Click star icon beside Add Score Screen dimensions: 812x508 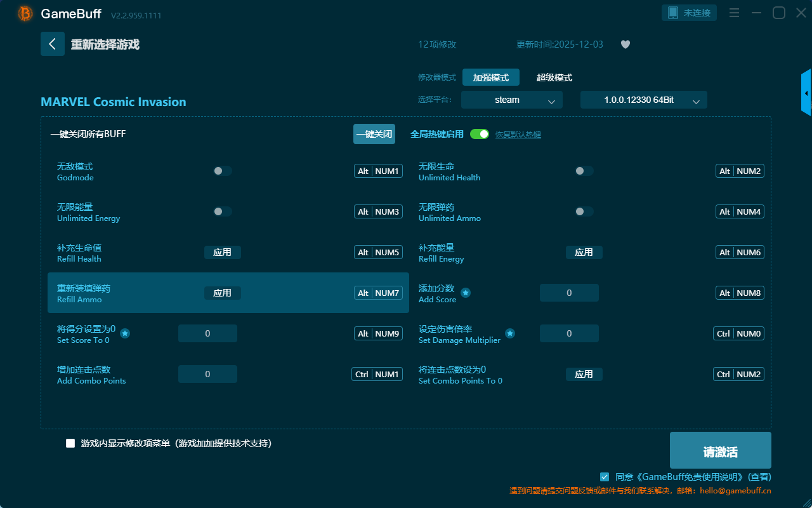pos(466,293)
